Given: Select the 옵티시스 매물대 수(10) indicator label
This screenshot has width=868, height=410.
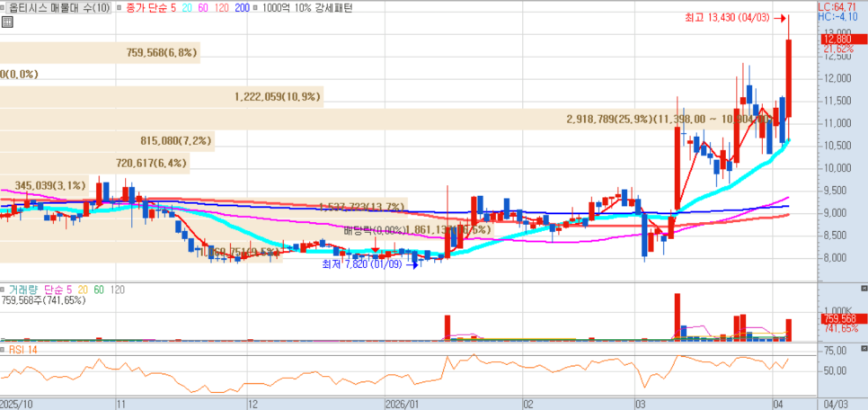Looking at the screenshot, I should tap(58, 8).
